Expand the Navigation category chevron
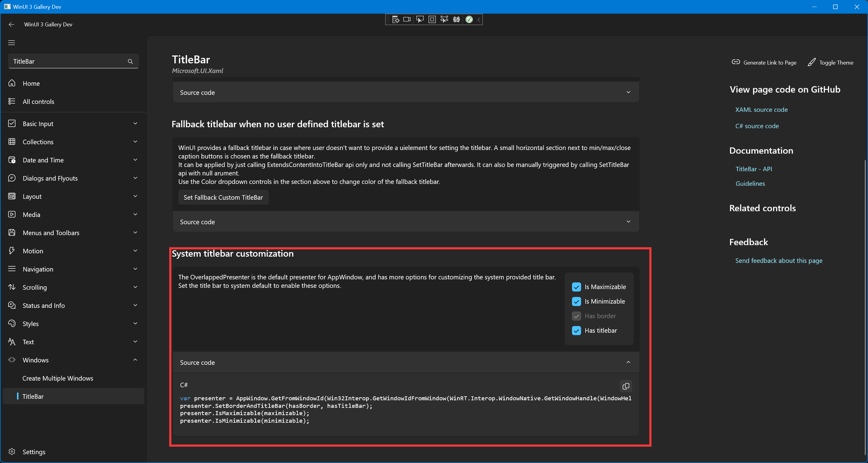Image resolution: width=868 pixels, height=463 pixels. tap(135, 269)
